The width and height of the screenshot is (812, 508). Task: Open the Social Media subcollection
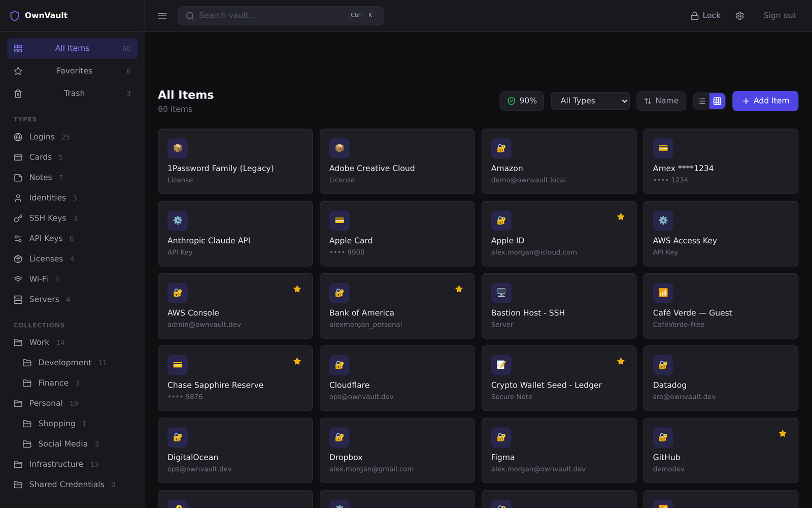[x=76, y=444]
